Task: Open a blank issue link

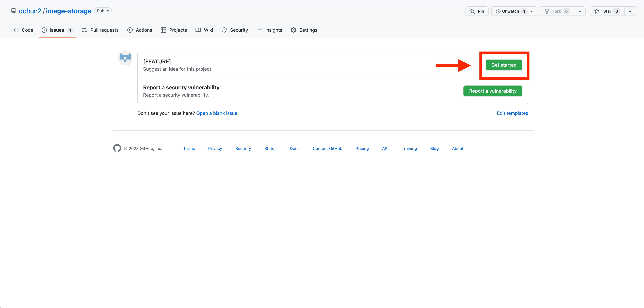Action: coord(217,113)
